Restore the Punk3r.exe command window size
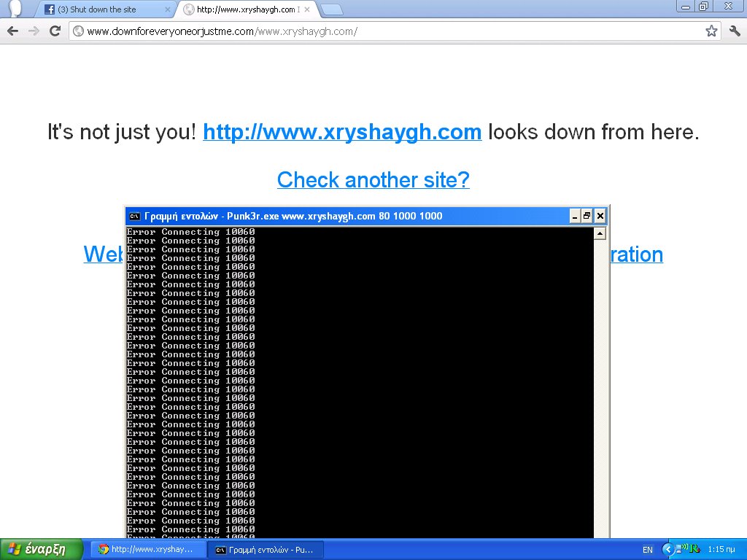Image resolution: width=747 pixels, height=560 pixels. pyautogui.click(x=587, y=216)
